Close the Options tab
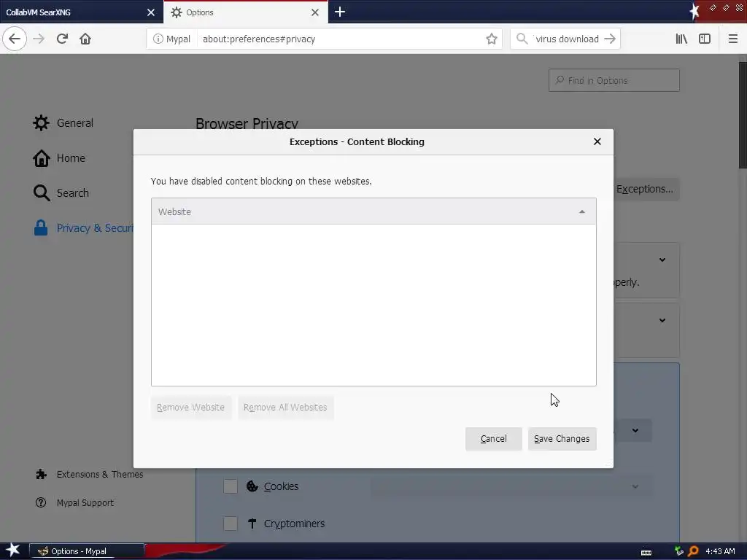Screen dimensions: 747x560 click(x=315, y=12)
